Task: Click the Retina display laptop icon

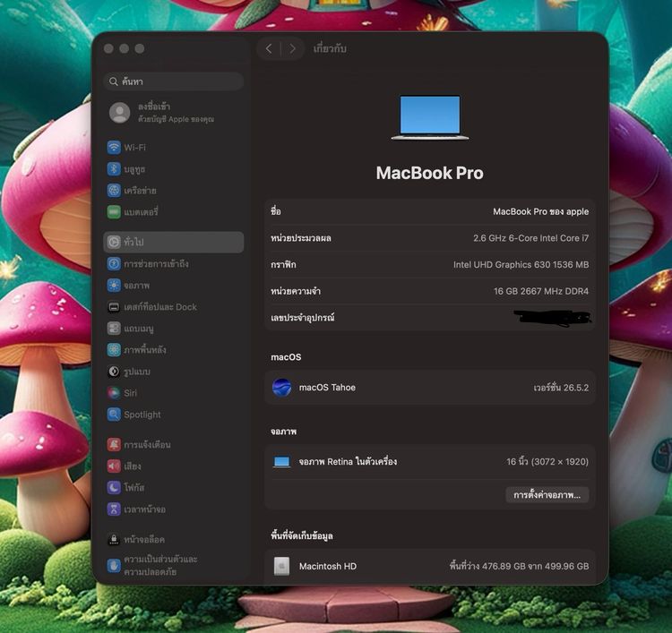Action: (x=281, y=462)
